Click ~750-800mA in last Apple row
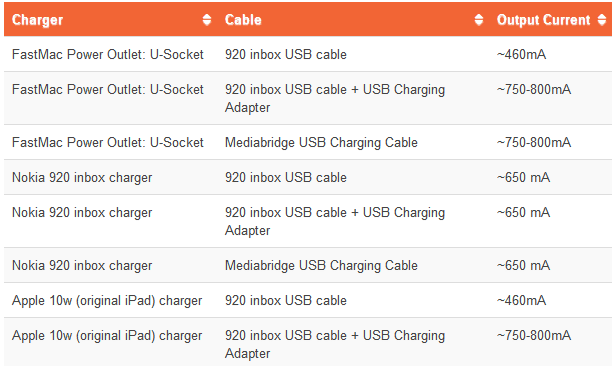The height and width of the screenshot is (366, 613). pos(534,336)
